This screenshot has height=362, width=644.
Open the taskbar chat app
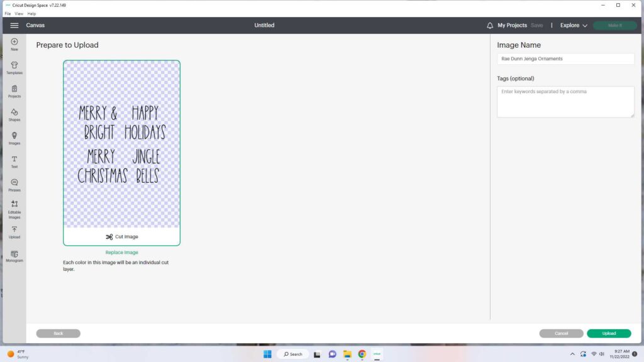(332, 354)
